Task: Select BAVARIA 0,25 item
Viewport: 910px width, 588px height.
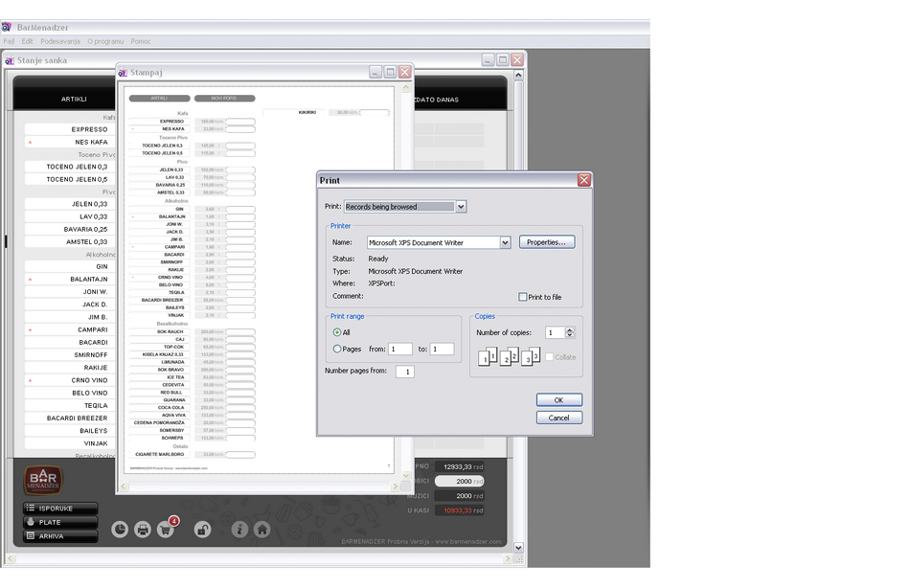Action: click(70, 229)
